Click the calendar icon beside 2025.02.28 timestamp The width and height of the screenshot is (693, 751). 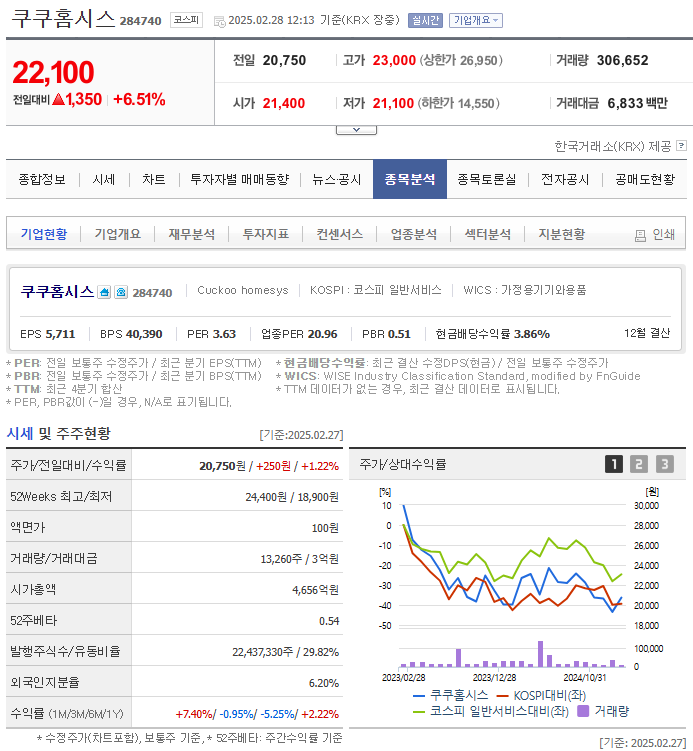click(x=219, y=22)
